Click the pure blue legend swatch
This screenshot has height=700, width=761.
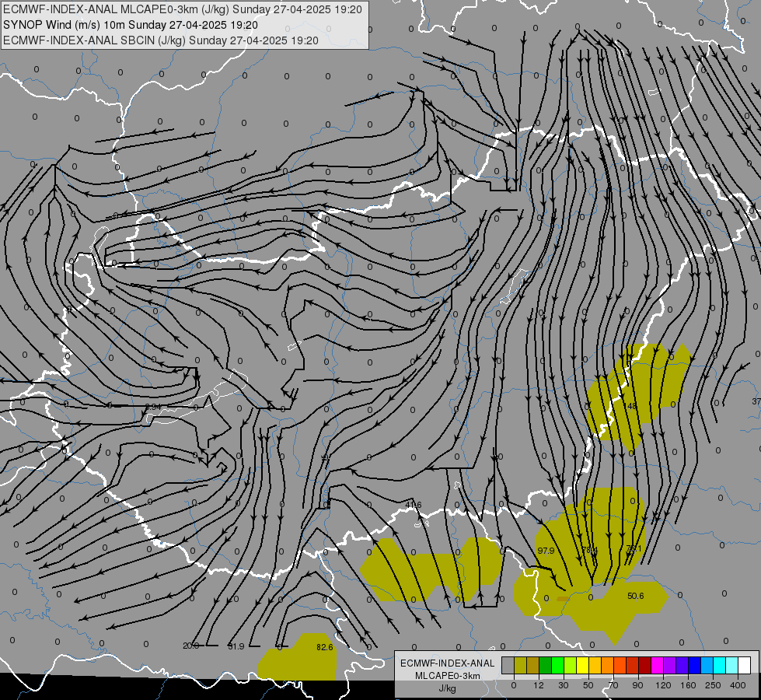click(694, 665)
